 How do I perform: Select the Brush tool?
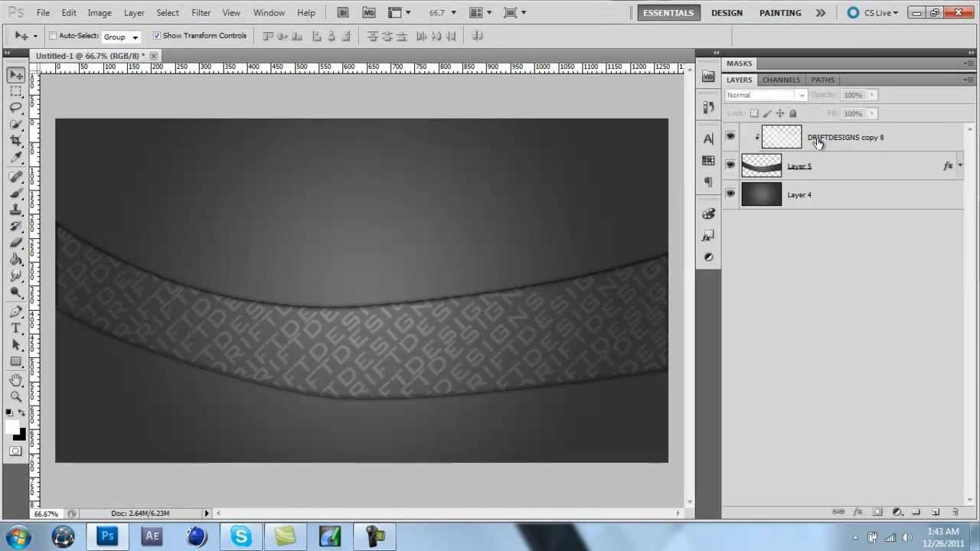(15, 193)
